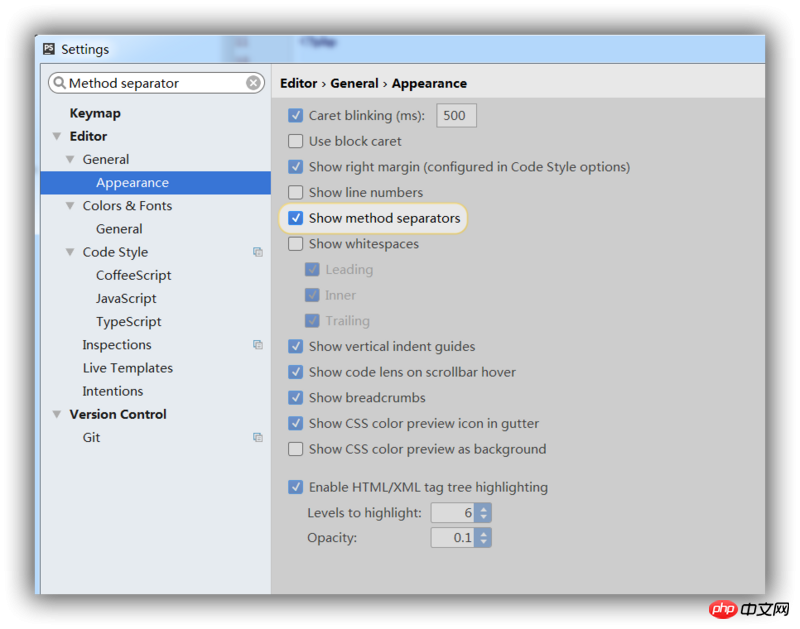Open TypeScript code style settings
800x629 pixels.
[x=129, y=322]
